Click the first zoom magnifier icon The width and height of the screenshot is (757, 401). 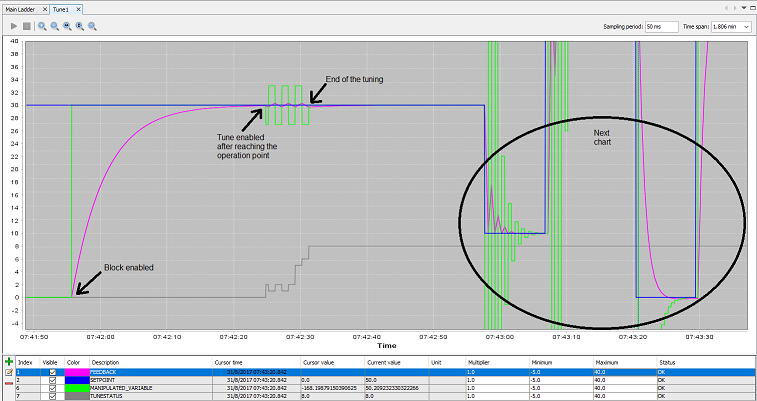42,26
